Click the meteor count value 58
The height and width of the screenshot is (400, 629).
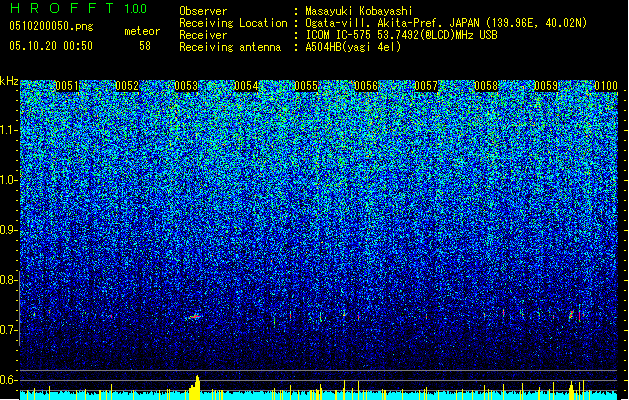145,46
